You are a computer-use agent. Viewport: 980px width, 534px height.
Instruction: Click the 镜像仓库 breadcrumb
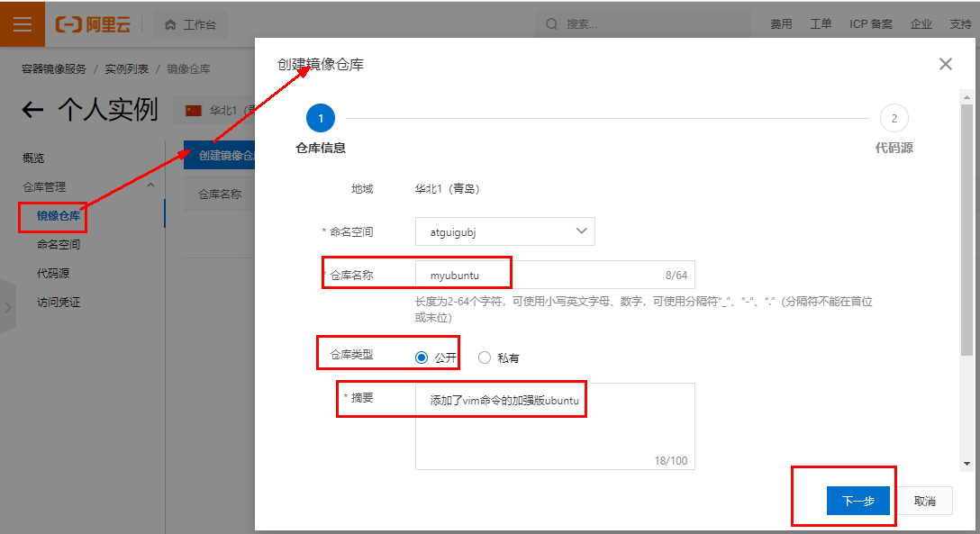coord(188,68)
